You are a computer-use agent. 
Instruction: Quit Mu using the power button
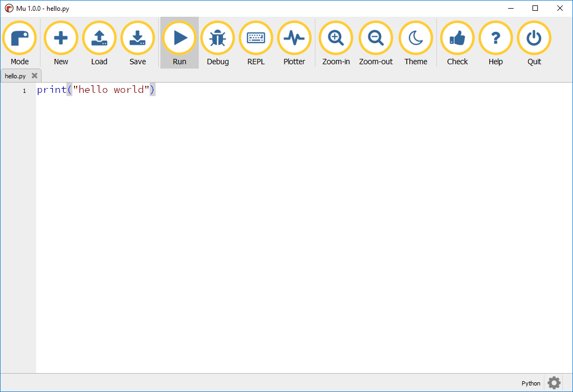click(x=534, y=38)
